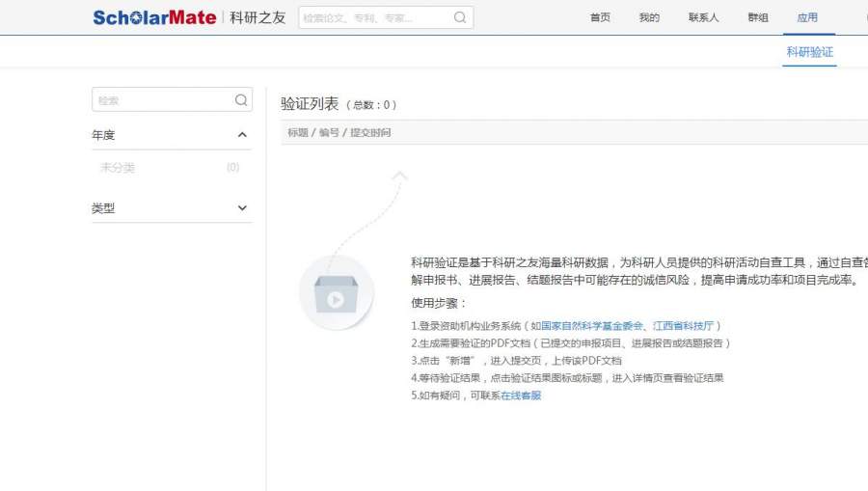Contact 在线客服 online support link
The width and height of the screenshot is (868, 491).
[521, 396]
